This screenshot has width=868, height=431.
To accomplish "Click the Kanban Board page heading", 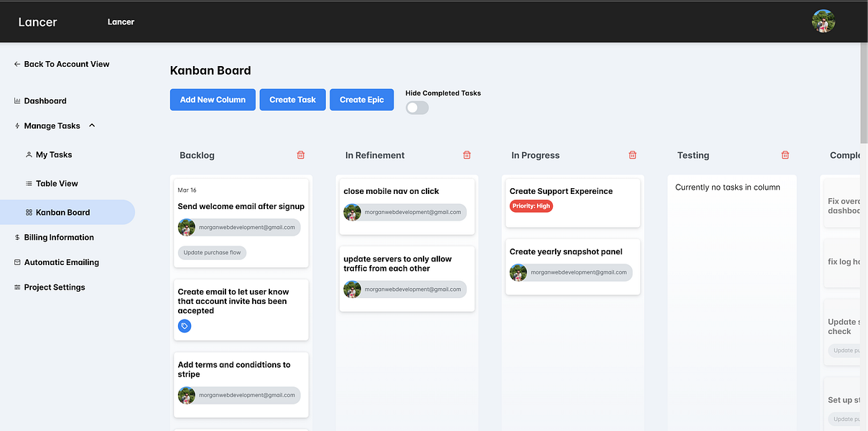I will pyautogui.click(x=210, y=70).
